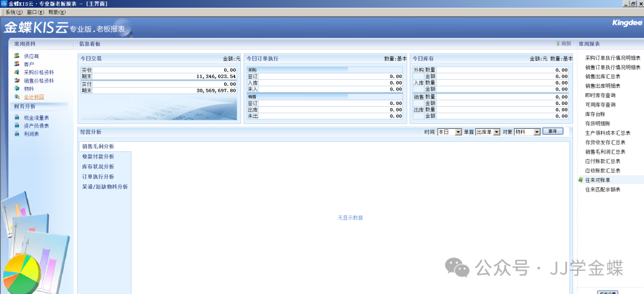Open the 系统(S) menu
This screenshot has width=644, height=294.
point(14,12)
